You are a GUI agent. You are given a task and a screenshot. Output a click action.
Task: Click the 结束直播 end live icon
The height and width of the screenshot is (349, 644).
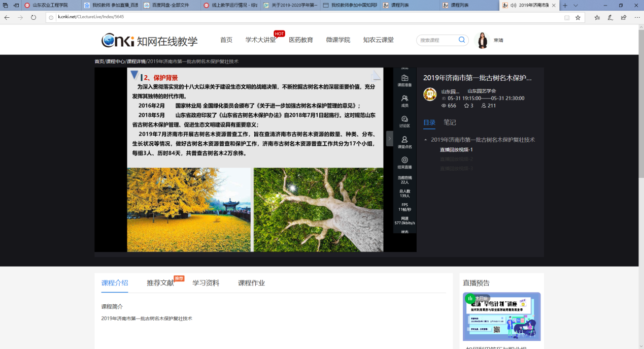[x=404, y=160]
